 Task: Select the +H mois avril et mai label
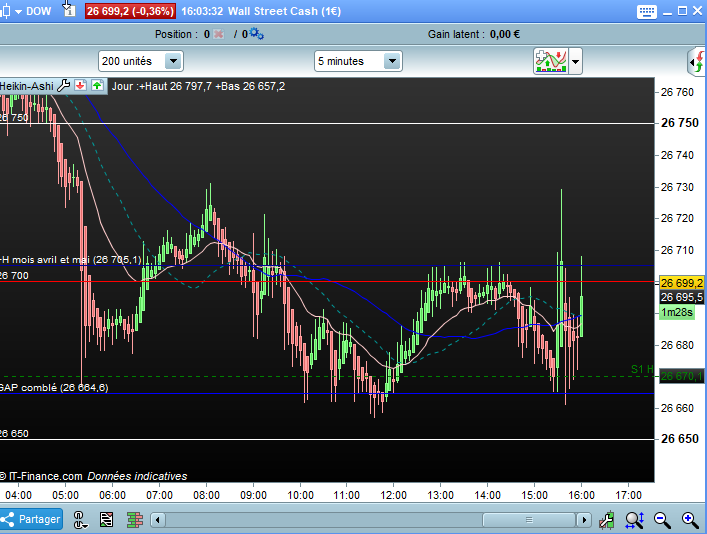71,260
